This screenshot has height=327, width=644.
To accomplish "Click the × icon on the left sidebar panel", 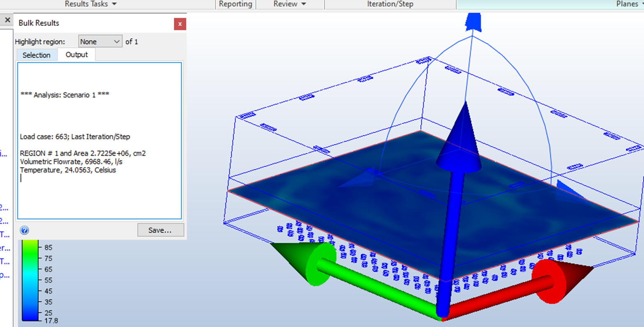I will click(x=7, y=20).
